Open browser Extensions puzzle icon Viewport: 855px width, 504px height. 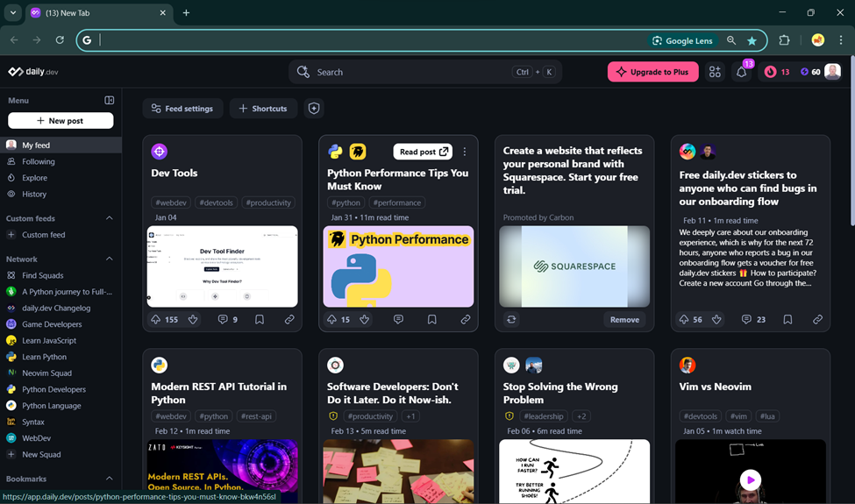click(x=784, y=40)
